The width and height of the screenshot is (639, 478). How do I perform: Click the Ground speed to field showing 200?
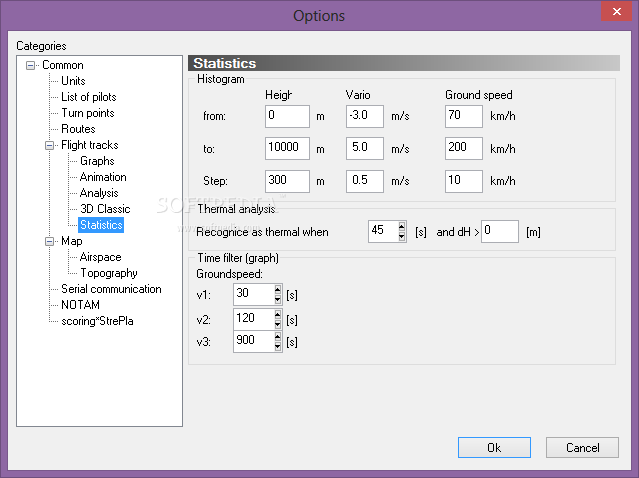pos(464,148)
